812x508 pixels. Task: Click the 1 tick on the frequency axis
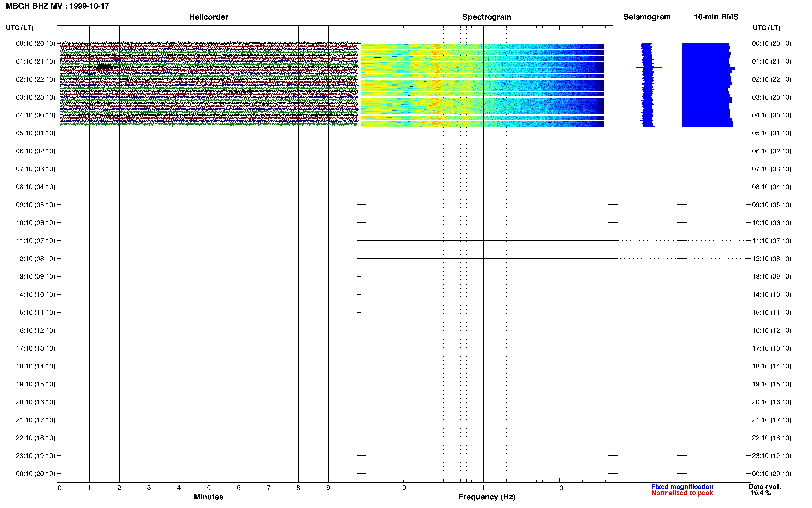pyautogui.click(x=483, y=487)
